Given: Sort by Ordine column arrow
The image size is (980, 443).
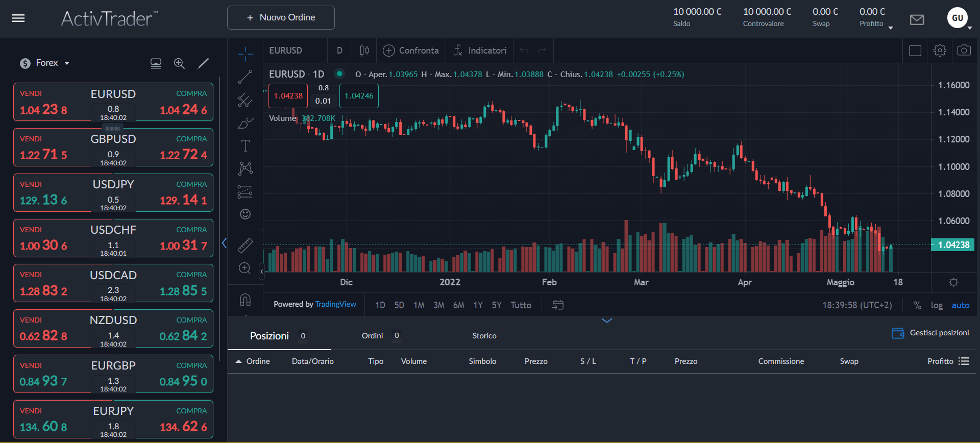Looking at the screenshot, I should point(238,361).
